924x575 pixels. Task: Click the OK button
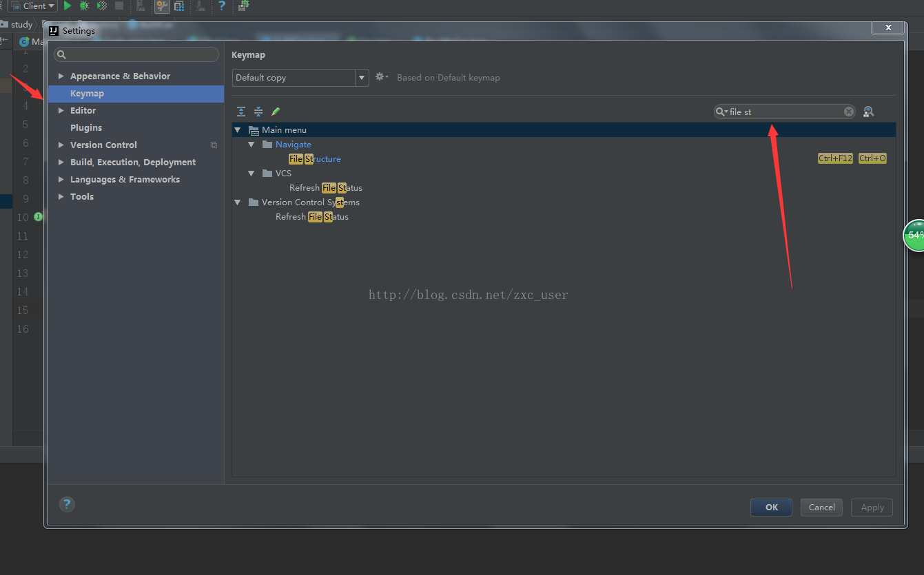(x=771, y=508)
